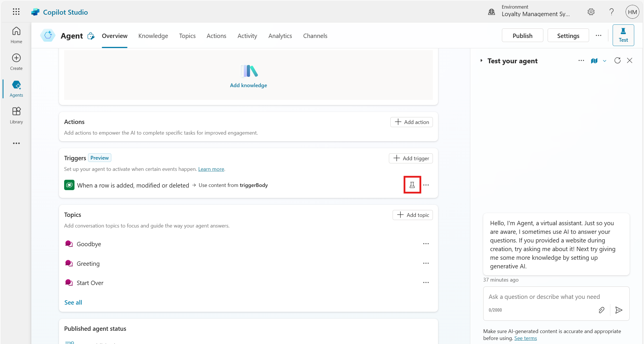Expand the Test your agent arrow
The width and height of the screenshot is (644, 344).
[x=481, y=60]
